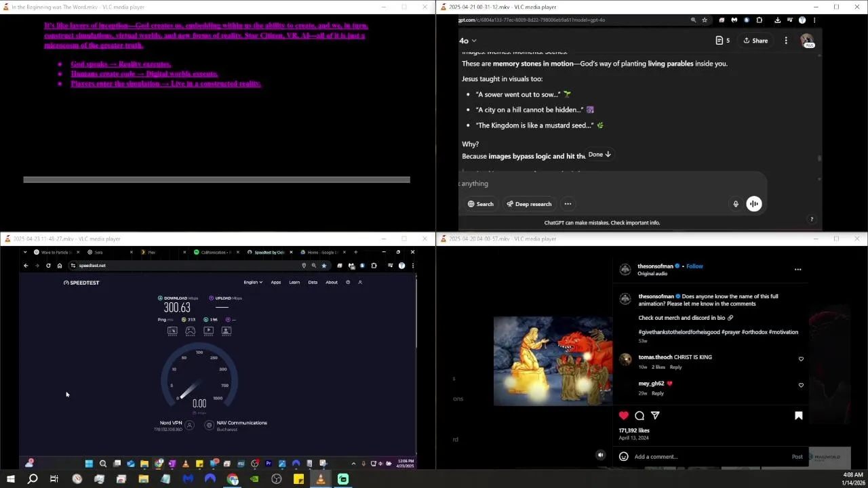Click the video conferencing rating icon on Speedtest
Viewport: 868px width, 488px height.
226,331
